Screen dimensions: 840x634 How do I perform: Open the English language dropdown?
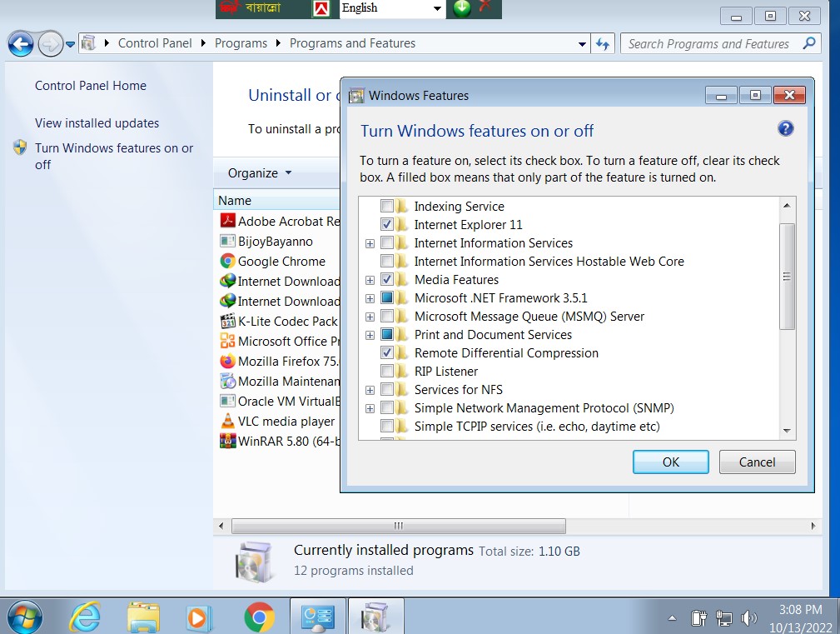tap(437, 8)
